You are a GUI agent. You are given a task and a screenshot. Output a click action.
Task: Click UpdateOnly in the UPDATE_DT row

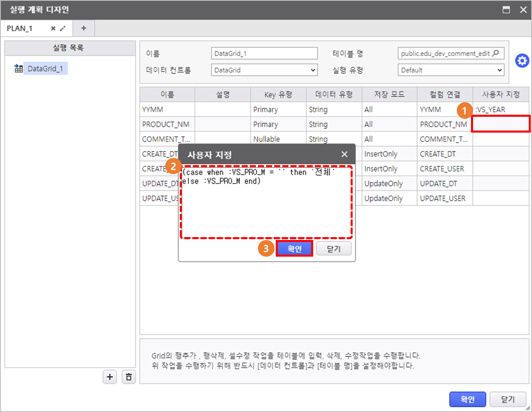389,183
